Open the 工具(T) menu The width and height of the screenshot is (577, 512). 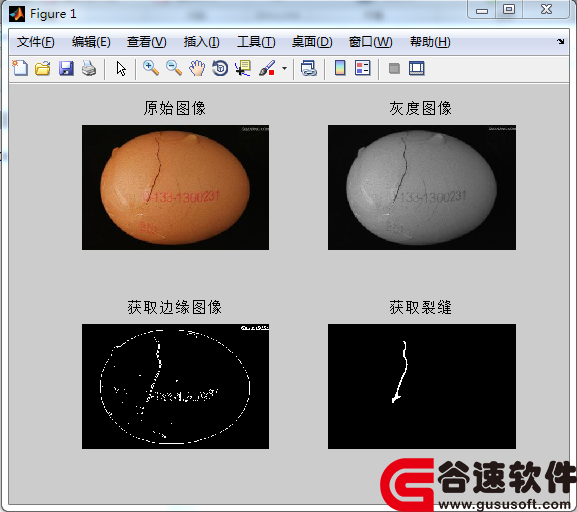[256, 42]
